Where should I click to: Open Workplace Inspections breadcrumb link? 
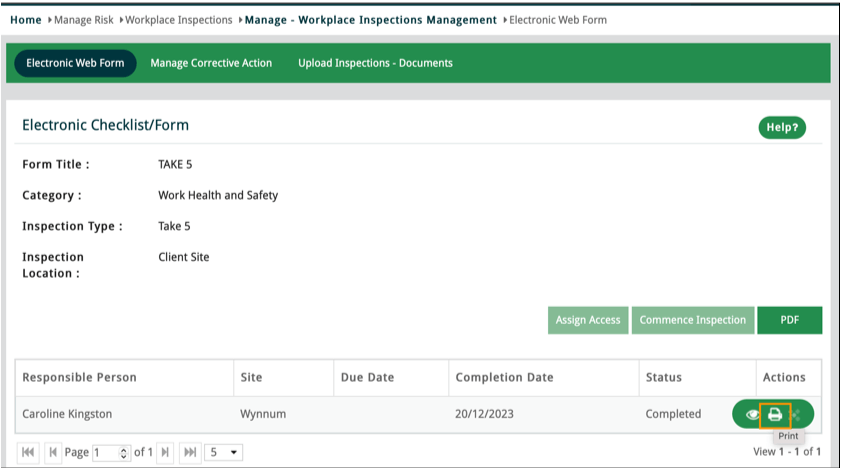[178, 20]
